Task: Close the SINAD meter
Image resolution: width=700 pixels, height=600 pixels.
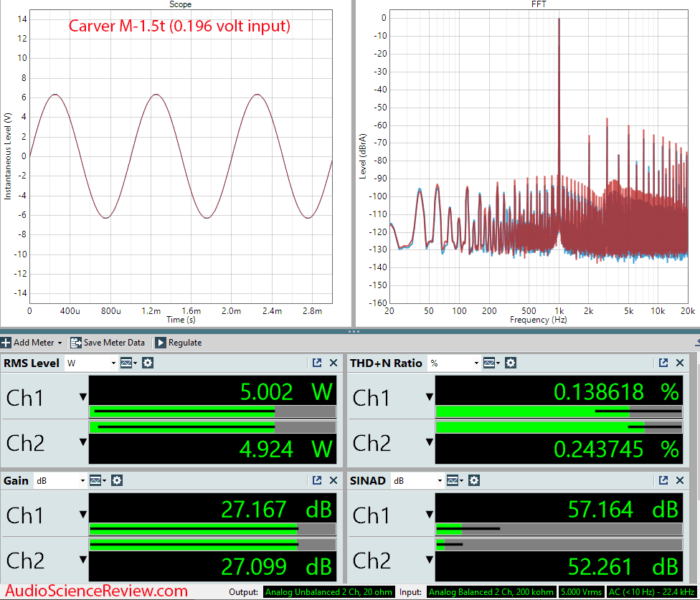Action: click(x=680, y=480)
